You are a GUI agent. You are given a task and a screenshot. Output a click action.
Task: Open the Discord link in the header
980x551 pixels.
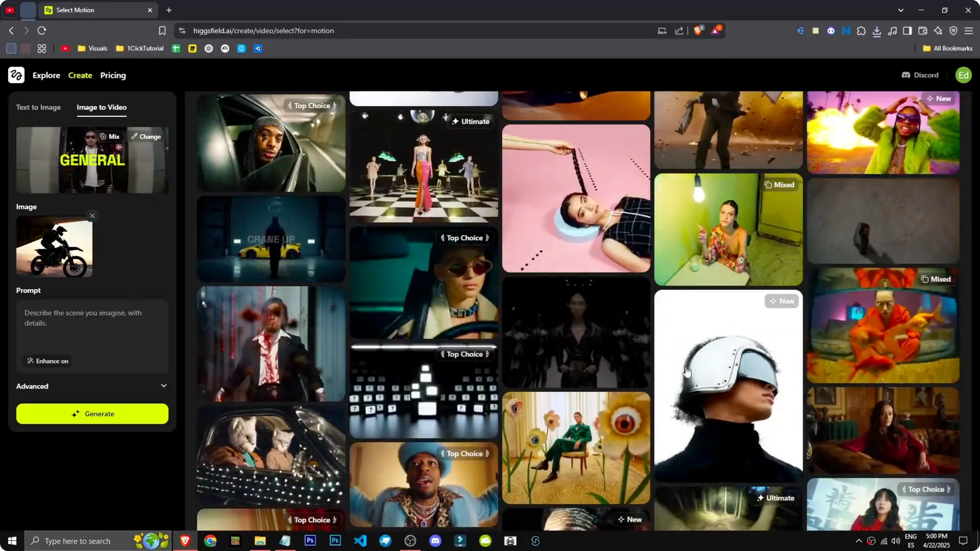tap(920, 75)
